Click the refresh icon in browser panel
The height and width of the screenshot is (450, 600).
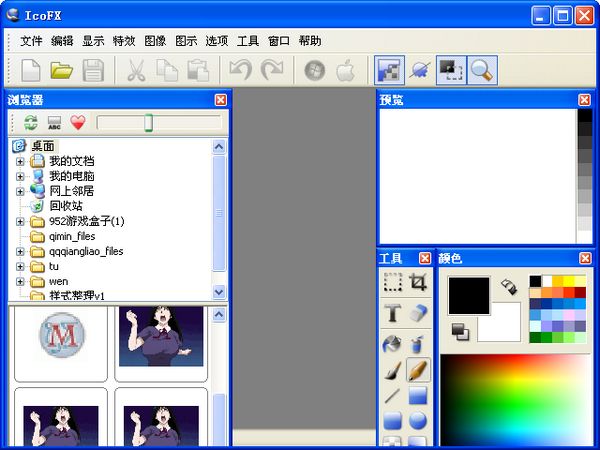pos(31,123)
